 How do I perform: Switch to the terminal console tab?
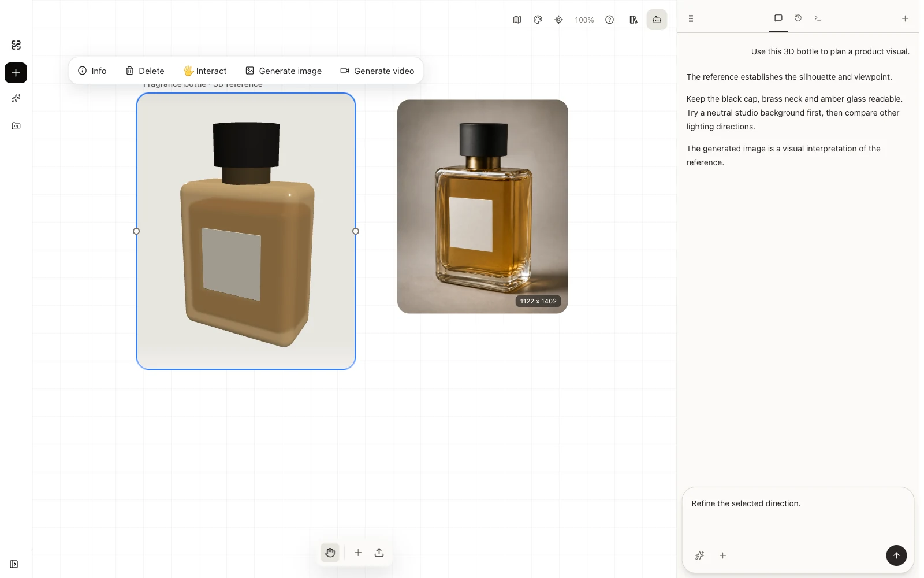coord(818,18)
